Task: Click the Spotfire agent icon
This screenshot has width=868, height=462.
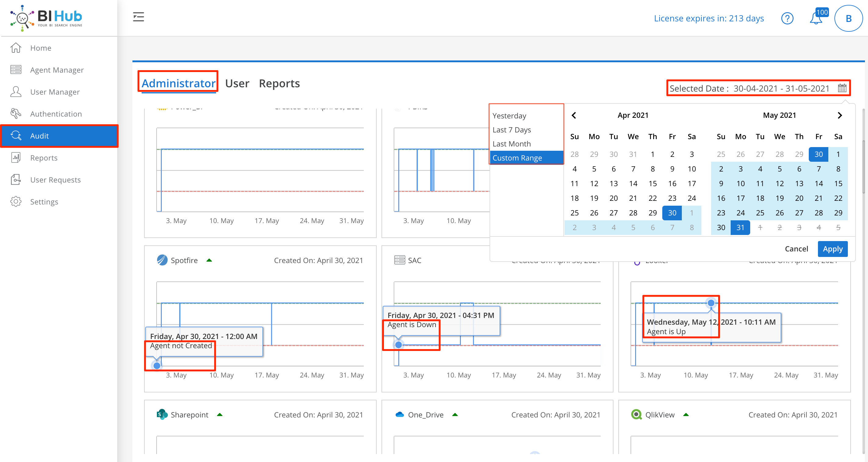Action: click(x=162, y=260)
